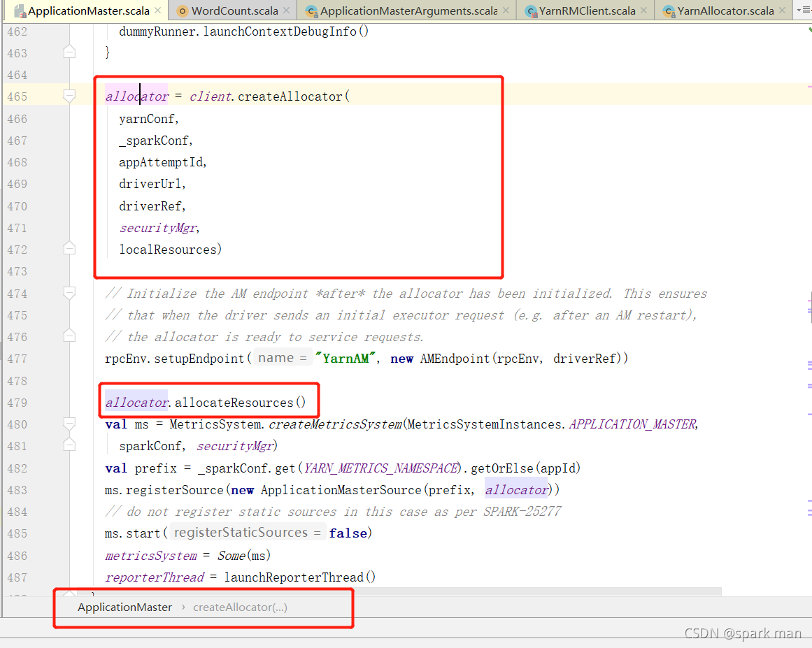
Task: Close the YarnRMClient.scala tab
Action: coord(643,10)
